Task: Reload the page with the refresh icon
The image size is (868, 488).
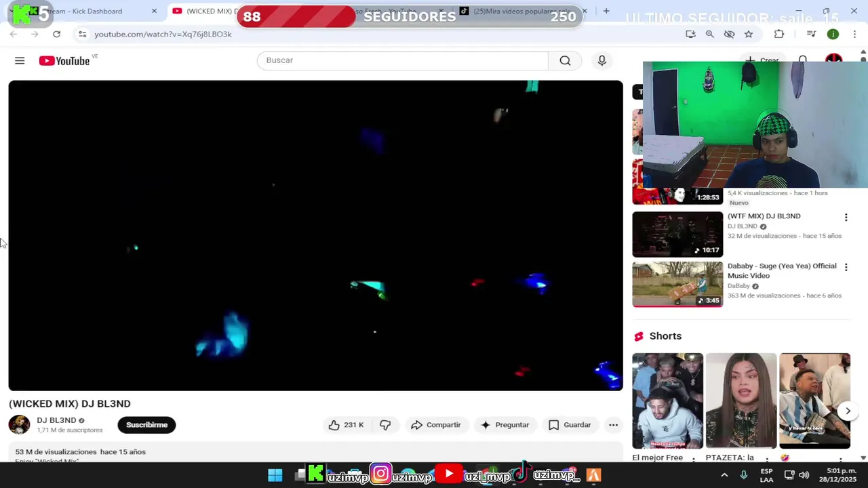Action: point(57,34)
